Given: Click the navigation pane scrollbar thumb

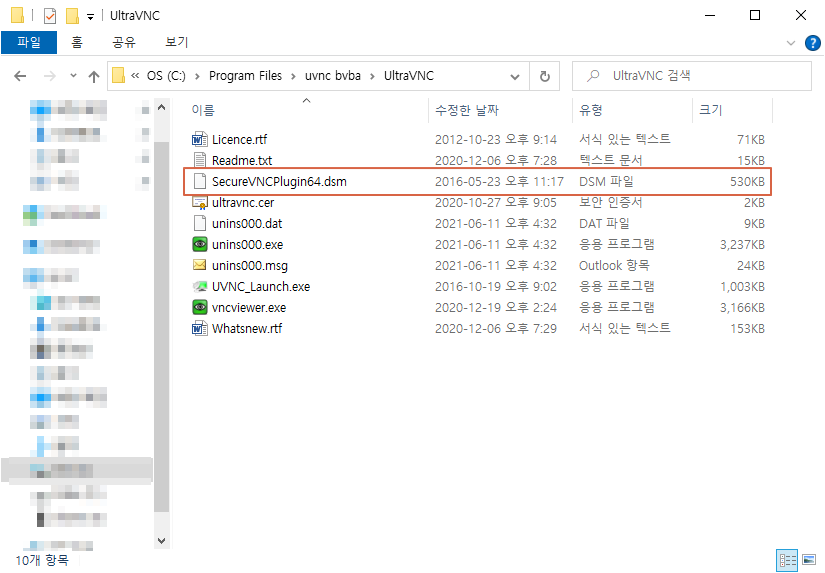Looking at the screenshot, I should point(162,327).
